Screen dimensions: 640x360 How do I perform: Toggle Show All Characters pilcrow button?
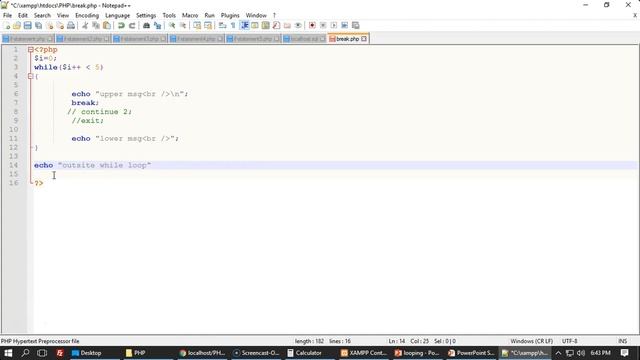233,25
